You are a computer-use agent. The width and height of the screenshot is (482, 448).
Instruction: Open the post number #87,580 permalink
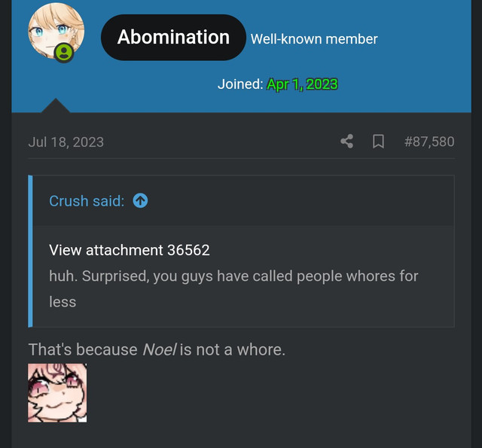[429, 142]
